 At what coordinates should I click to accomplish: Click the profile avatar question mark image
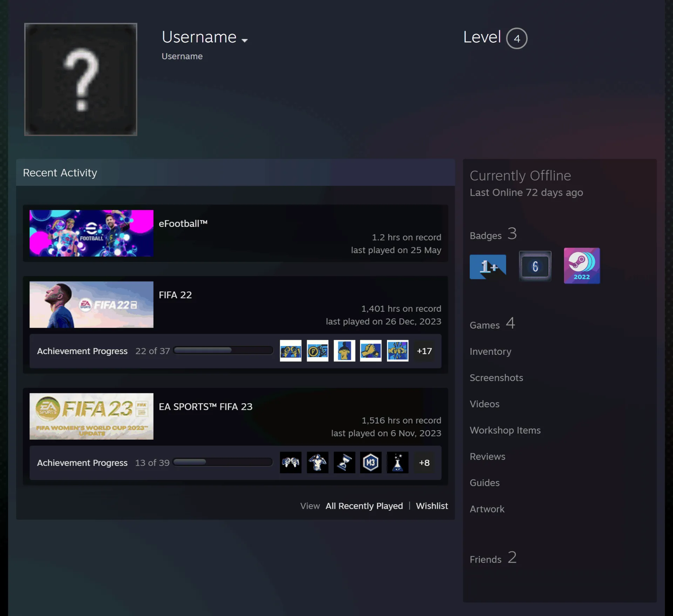[x=81, y=80]
